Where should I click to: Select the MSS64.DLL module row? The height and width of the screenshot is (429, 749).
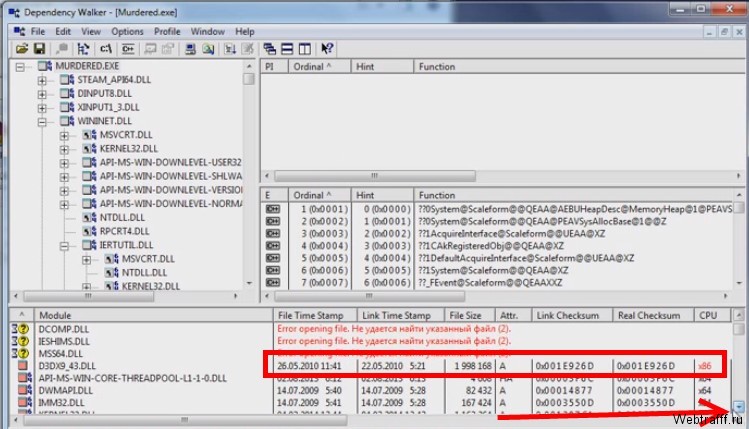(370, 354)
